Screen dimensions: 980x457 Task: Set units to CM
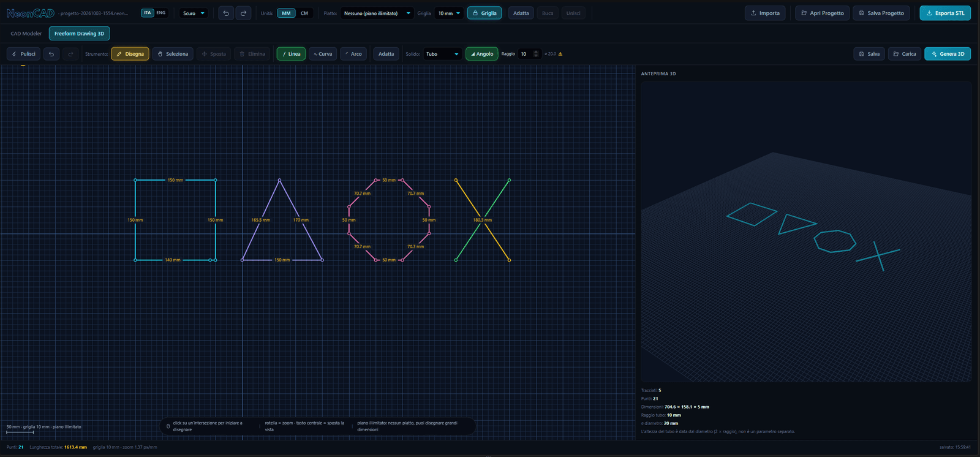pos(304,13)
